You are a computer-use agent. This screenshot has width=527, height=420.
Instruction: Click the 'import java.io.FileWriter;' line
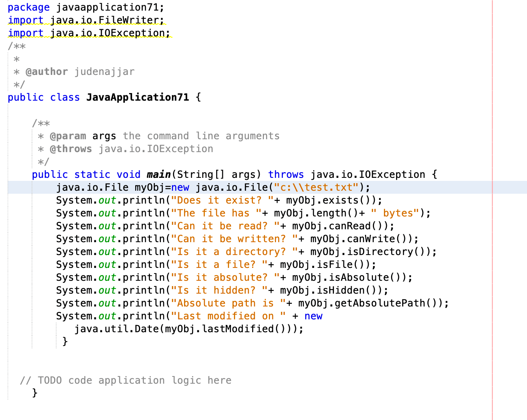86,20
